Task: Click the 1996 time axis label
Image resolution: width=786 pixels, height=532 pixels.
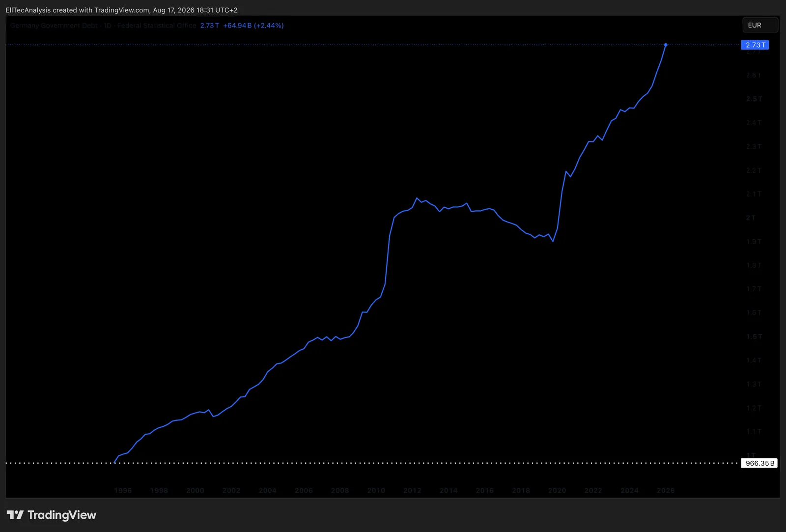Action: tap(123, 490)
